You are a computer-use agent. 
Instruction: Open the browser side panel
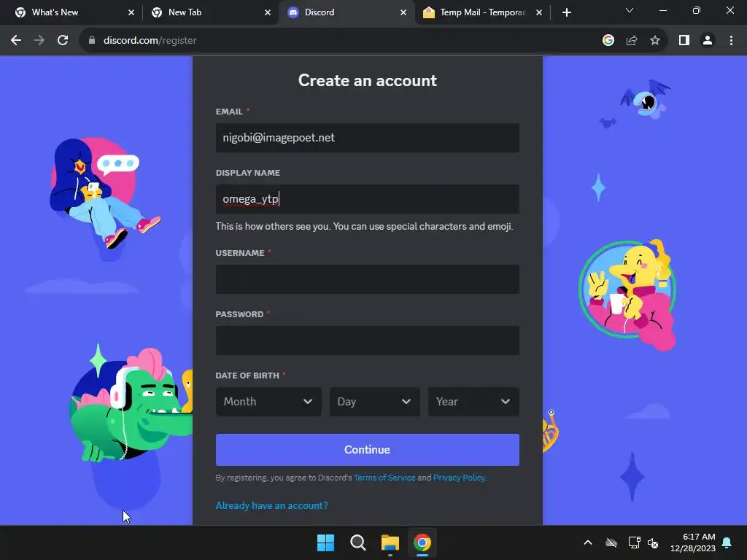point(684,41)
